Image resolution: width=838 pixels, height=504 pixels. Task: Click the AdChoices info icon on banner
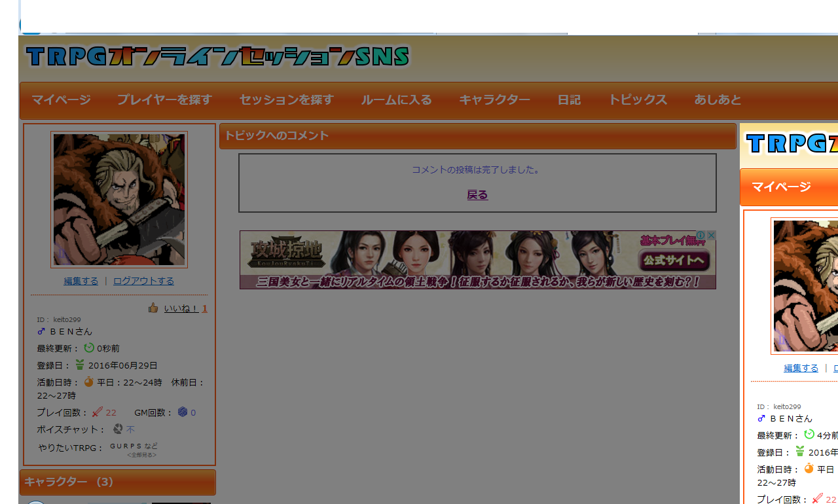[x=701, y=235]
